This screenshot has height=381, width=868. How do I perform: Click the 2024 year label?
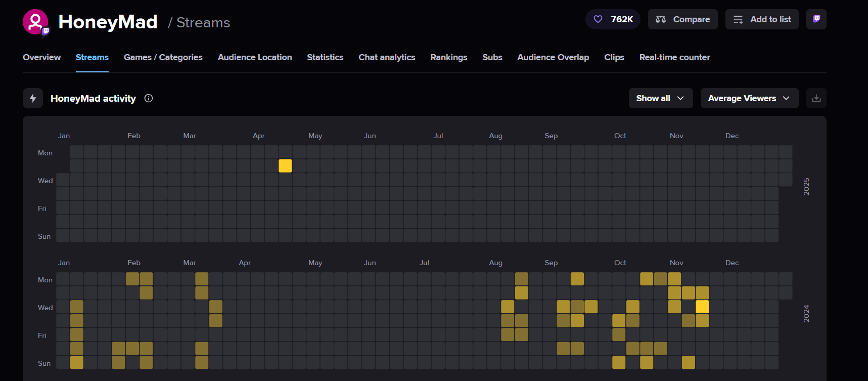806,314
